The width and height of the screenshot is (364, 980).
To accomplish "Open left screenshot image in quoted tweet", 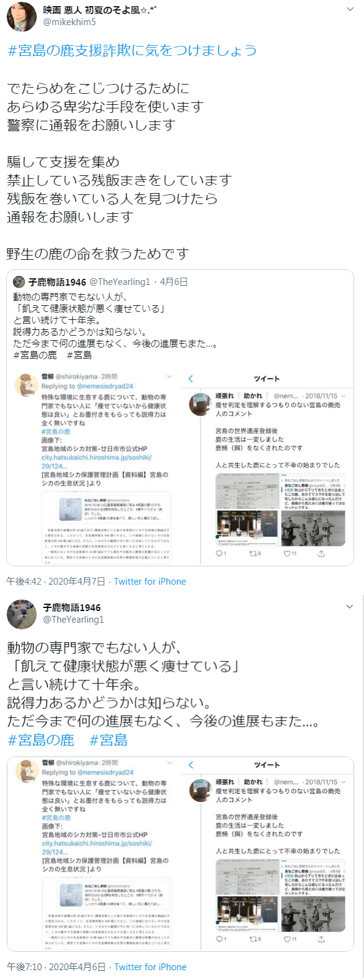I will [x=94, y=467].
